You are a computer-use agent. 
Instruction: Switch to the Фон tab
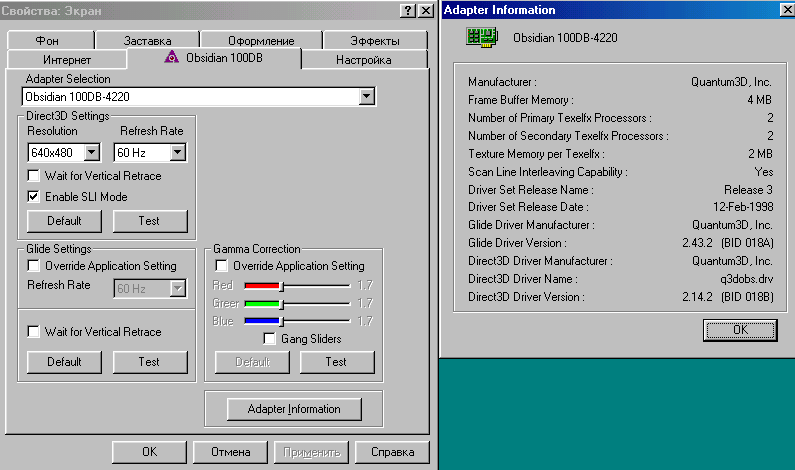pyautogui.click(x=51, y=41)
